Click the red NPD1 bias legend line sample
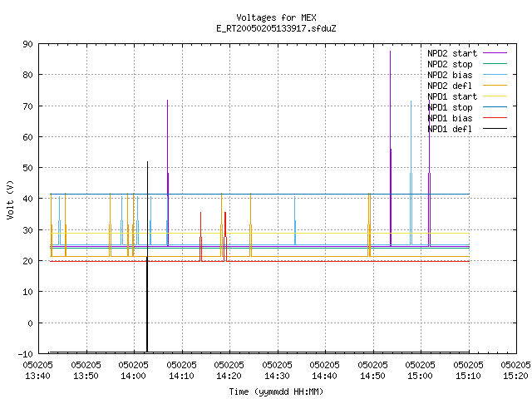The height and width of the screenshot is (399, 532). (495, 118)
